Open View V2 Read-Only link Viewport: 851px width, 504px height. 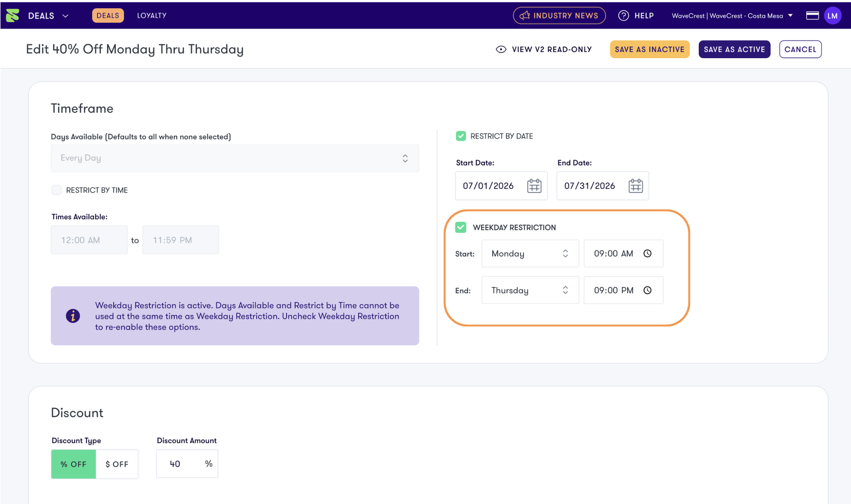pos(544,49)
